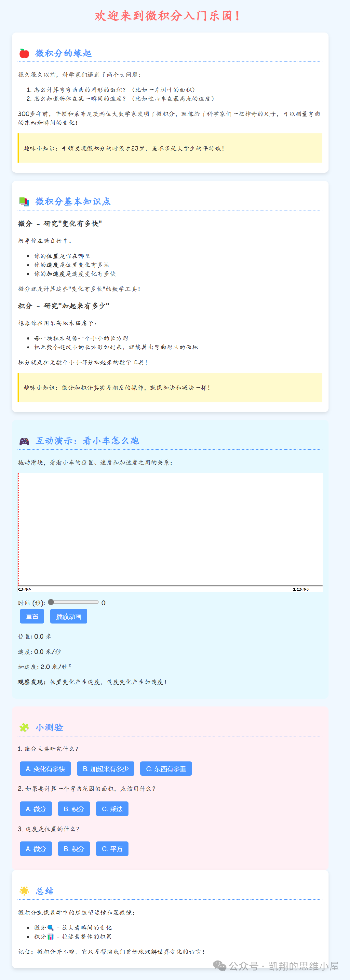Select quiz 1 answer C. 东西有多重

click(x=166, y=769)
